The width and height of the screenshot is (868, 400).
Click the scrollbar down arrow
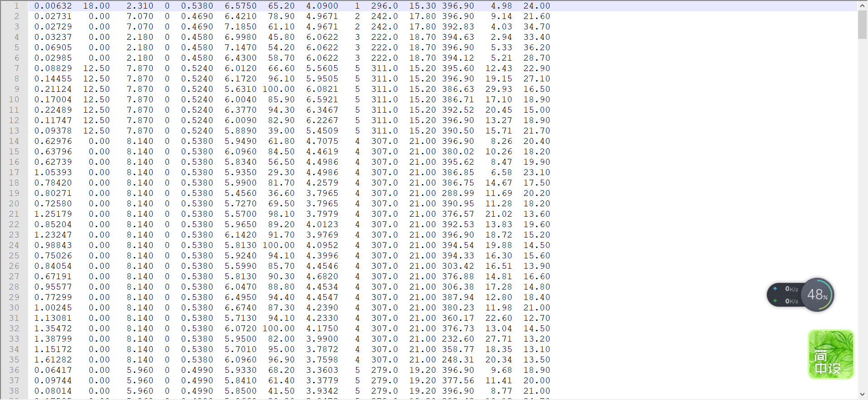[863, 394]
